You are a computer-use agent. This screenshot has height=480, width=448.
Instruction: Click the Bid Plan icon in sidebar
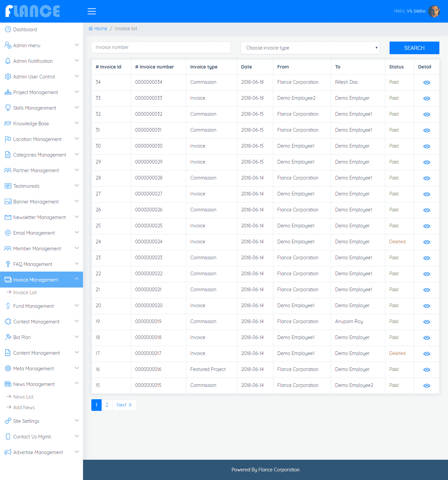coord(8,337)
